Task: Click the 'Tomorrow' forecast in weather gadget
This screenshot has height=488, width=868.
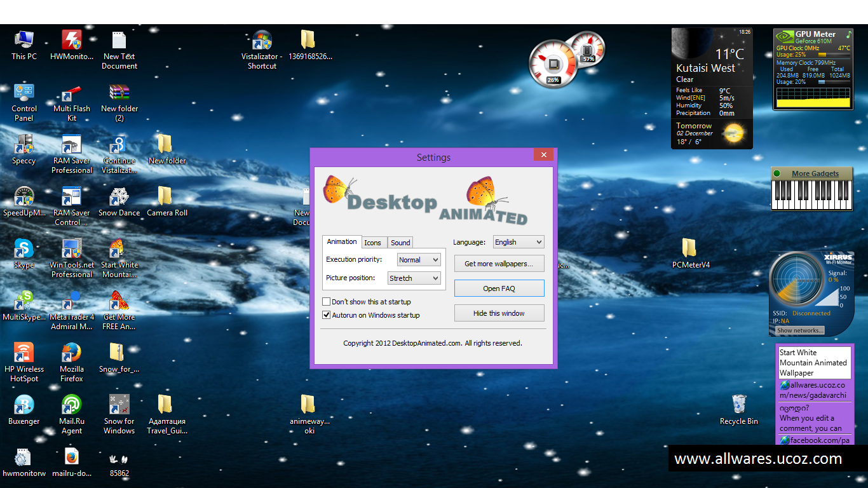Action: click(694, 126)
